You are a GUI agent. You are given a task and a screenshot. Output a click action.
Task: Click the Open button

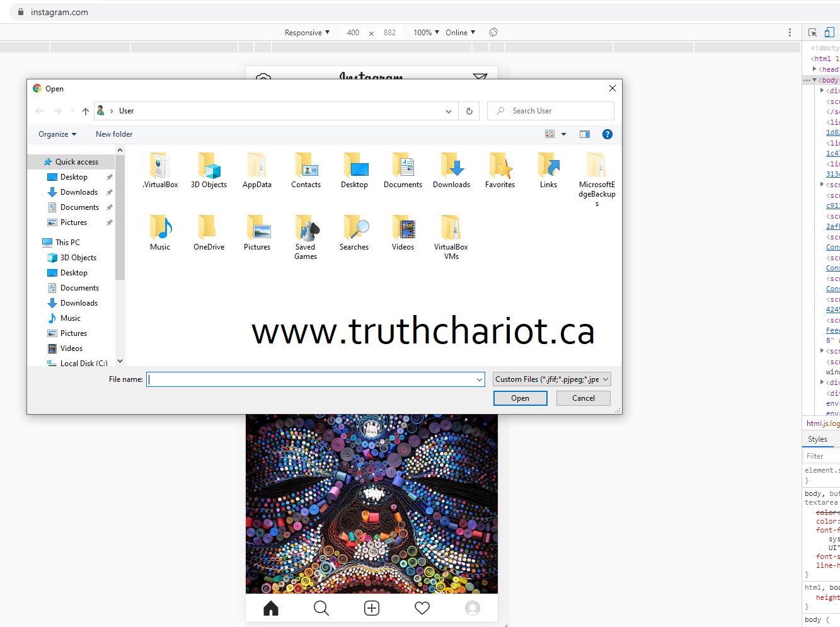(521, 398)
